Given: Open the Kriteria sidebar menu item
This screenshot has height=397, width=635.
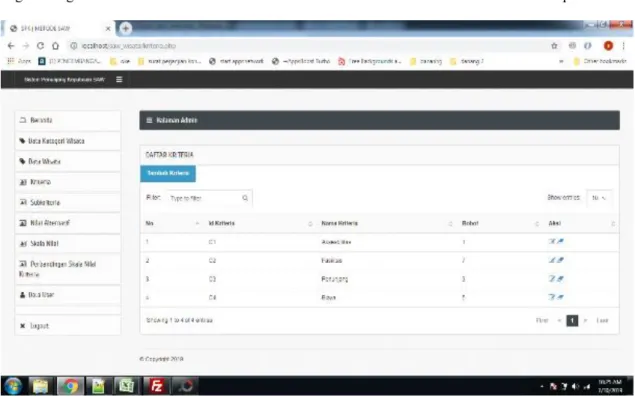Looking at the screenshot, I should click(x=68, y=182).
